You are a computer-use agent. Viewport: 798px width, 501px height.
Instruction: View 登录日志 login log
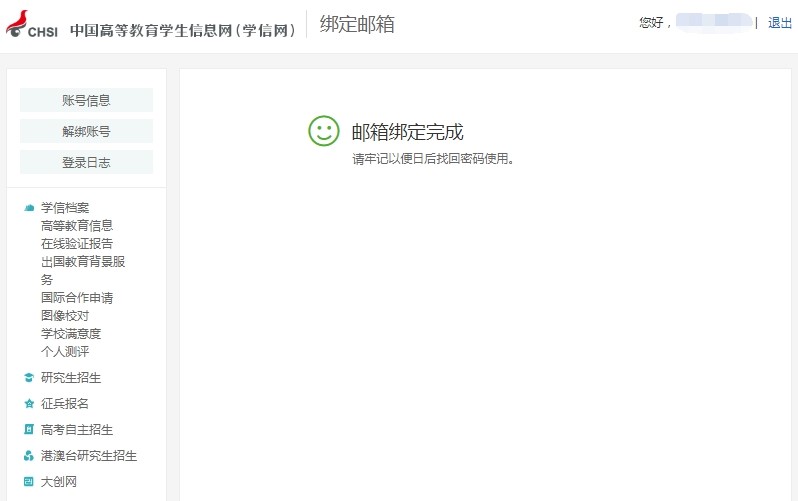pyautogui.click(x=86, y=162)
